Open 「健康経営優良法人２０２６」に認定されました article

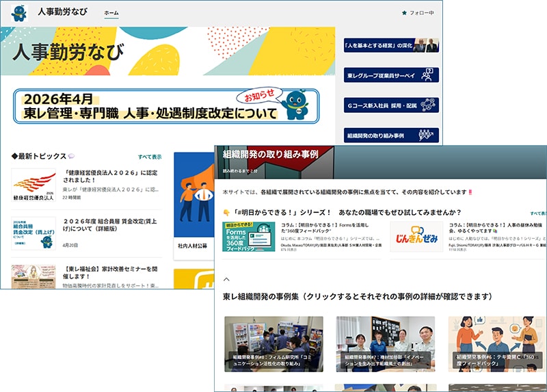[x=110, y=177]
